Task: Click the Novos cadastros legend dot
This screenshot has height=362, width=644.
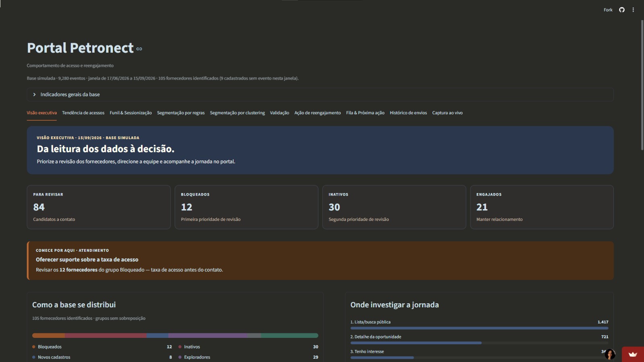Action: click(x=34, y=357)
